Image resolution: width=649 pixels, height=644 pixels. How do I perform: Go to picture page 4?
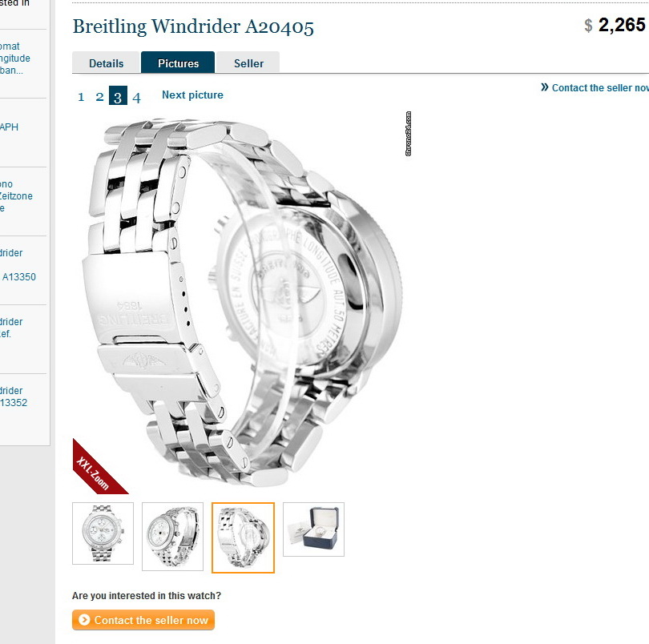(136, 97)
